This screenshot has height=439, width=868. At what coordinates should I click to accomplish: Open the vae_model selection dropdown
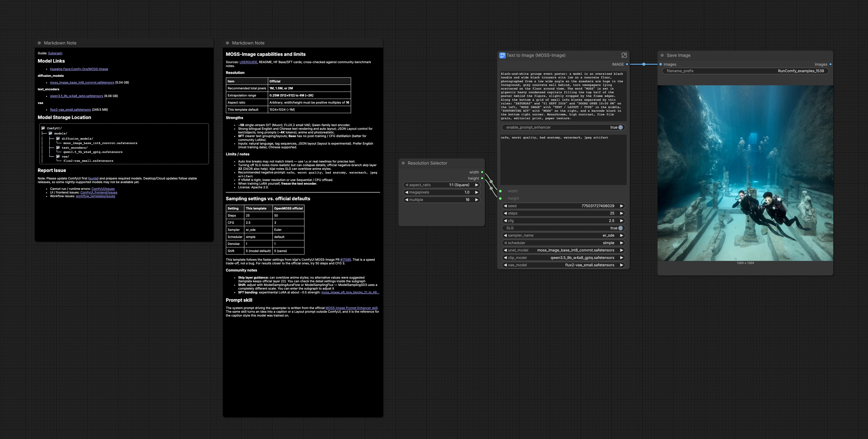coord(563,265)
